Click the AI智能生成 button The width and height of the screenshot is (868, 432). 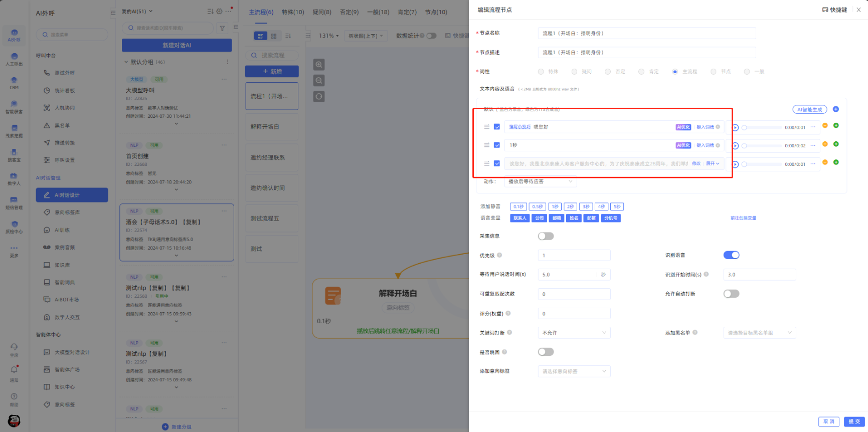pyautogui.click(x=809, y=110)
